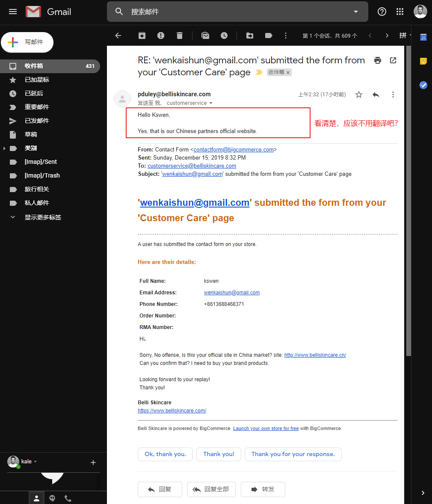The width and height of the screenshot is (432, 504).
Task: Switch to the Hangouts phone tab
Action: [68, 498]
